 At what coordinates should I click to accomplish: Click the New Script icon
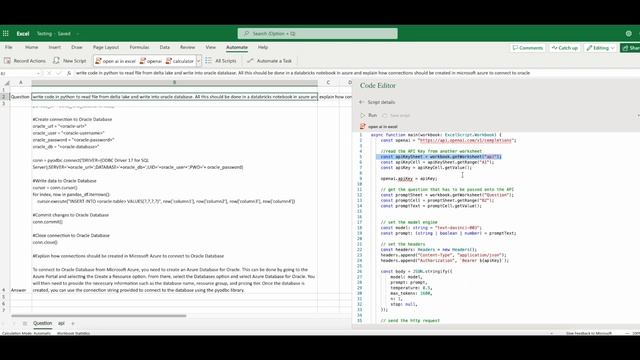click(56, 61)
